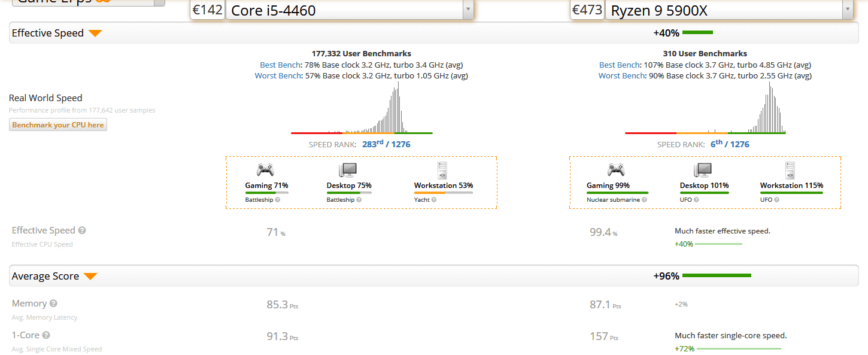
Task: Click the 99.4 % effective speed value
Action: 604,232
